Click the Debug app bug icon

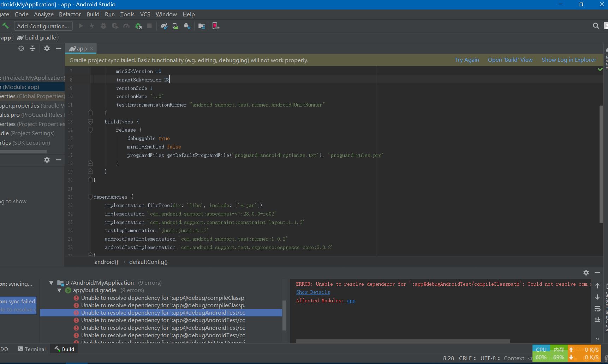point(103,26)
